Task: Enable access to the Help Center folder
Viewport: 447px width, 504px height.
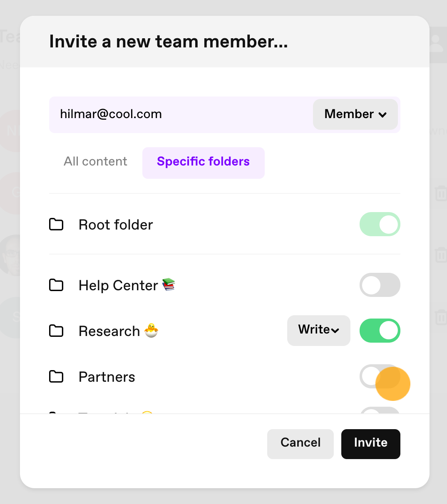Action: click(380, 285)
